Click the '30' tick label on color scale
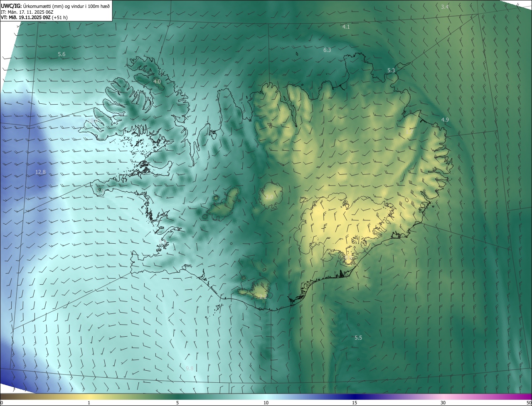This screenshot has height=406, width=532. [443, 403]
